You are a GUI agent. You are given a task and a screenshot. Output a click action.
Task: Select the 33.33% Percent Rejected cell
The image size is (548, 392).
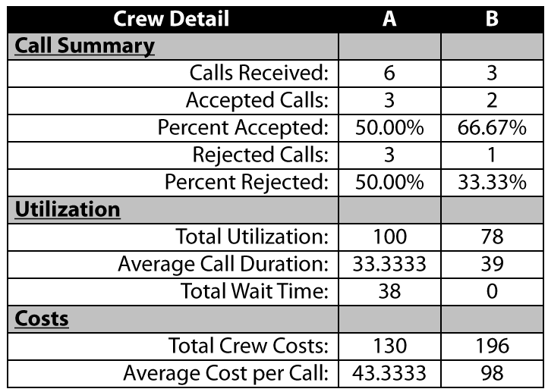492,182
